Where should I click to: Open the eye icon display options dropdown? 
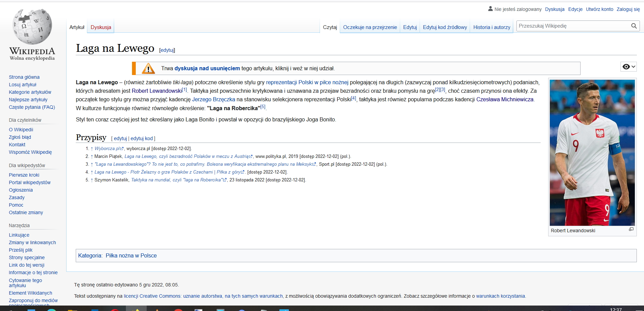(x=629, y=67)
